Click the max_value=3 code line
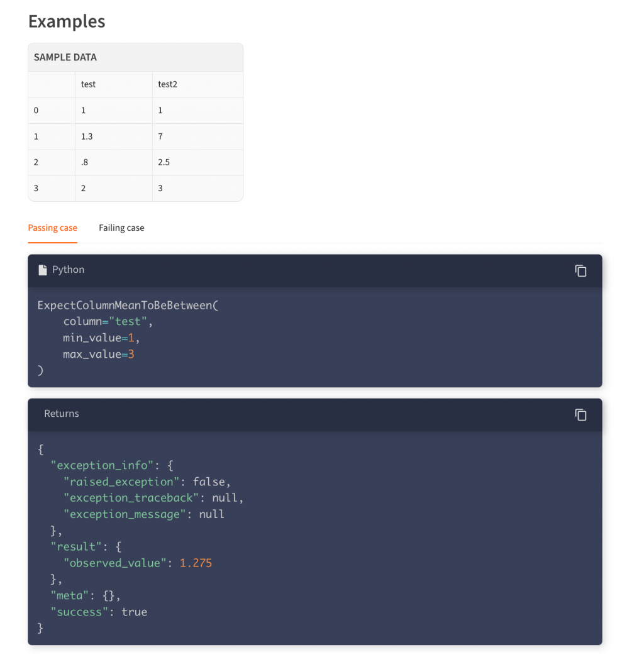The image size is (644, 662). coord(99,355)
